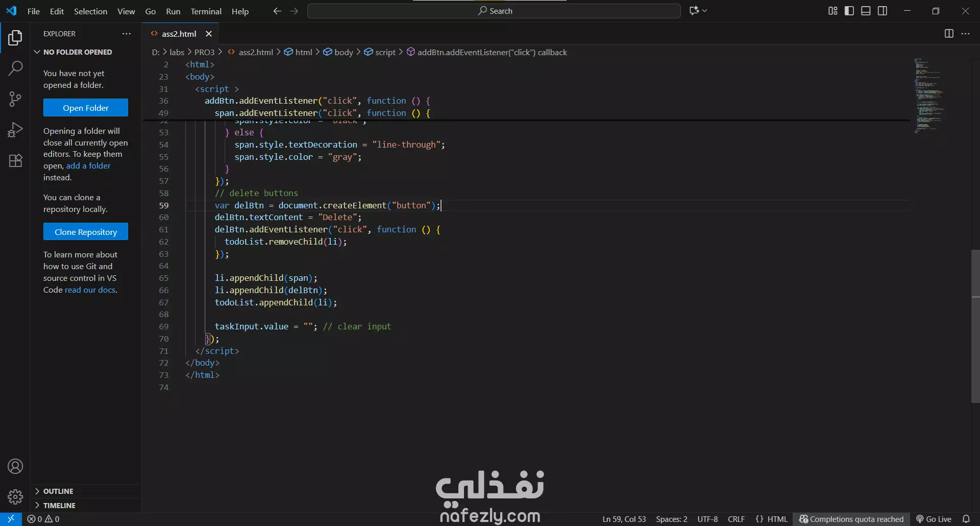Click line number 59 in gutter
Image resolution: width=980 pixels, height=526 pixels.
coord(163,205)
